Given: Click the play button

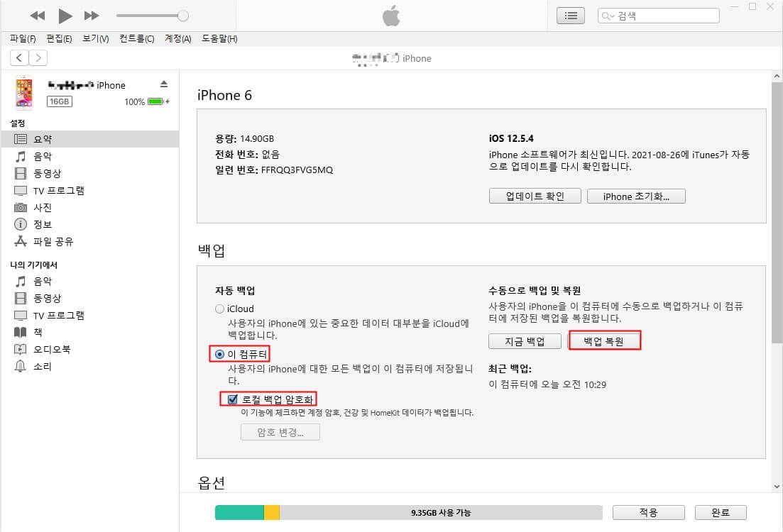Looking at the screenshot, I should (65, 16).
